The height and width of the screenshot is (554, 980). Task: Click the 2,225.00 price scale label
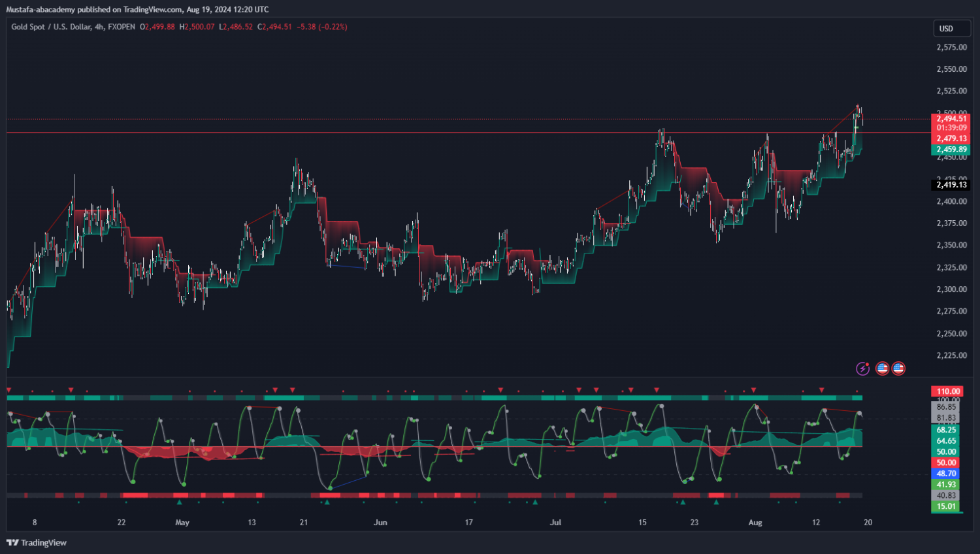(951, 355)
